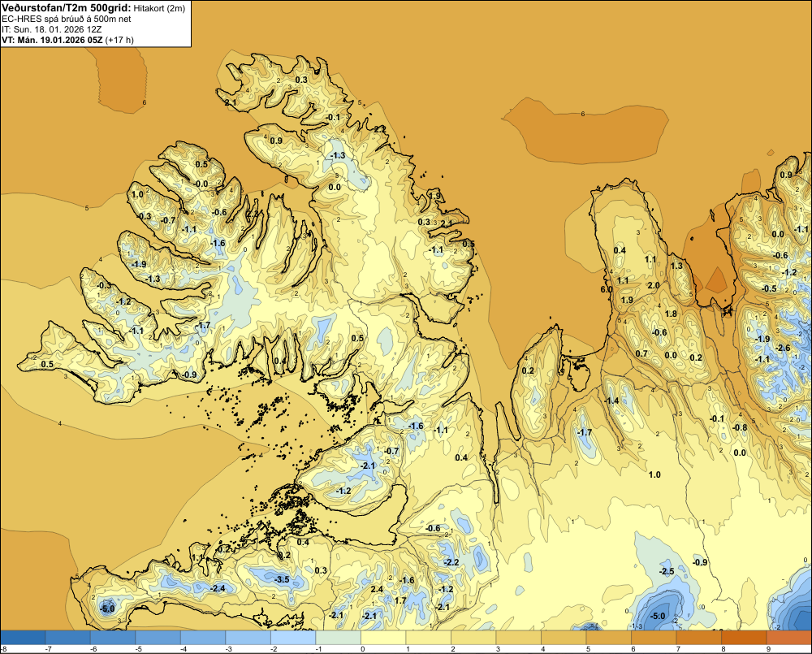Click the legend swatch between -1 and 0

(x=338, y=637)
